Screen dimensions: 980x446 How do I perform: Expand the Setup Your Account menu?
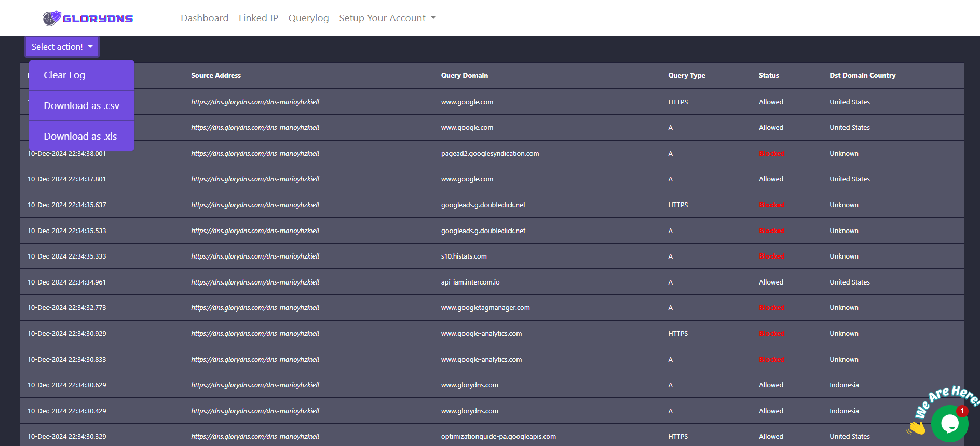tap(387, 18)
